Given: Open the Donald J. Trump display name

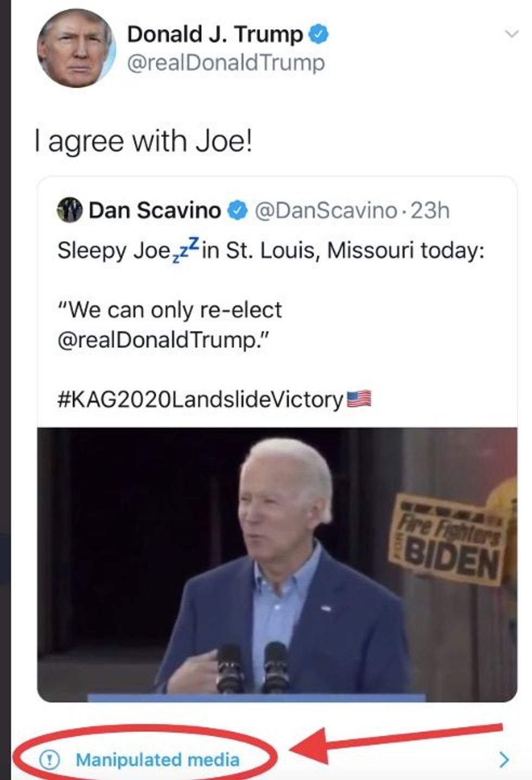Looking at the screenshot, I should 214,35.
